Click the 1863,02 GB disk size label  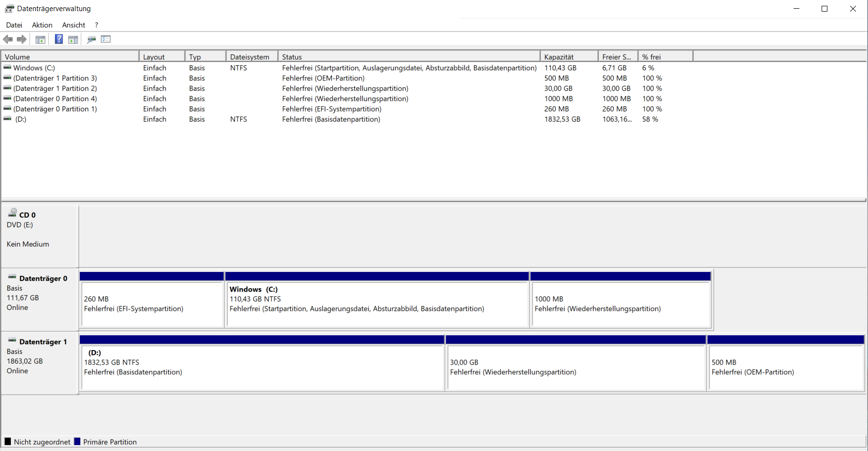25,361
